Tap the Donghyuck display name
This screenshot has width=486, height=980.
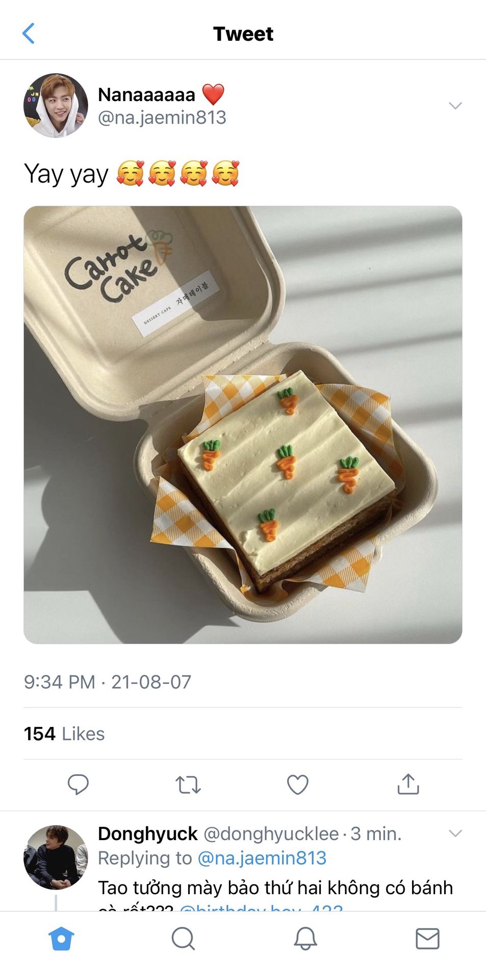(x=147, y=834)
